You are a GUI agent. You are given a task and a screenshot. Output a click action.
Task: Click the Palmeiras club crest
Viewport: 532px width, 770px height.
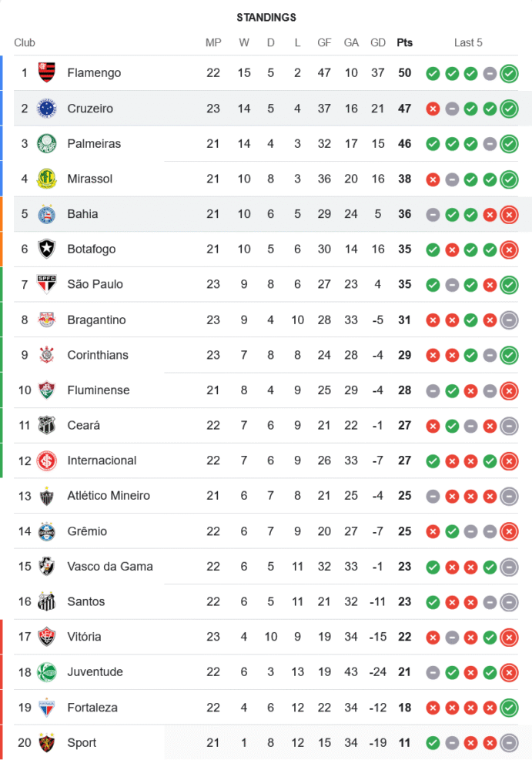tap(47, 143)
